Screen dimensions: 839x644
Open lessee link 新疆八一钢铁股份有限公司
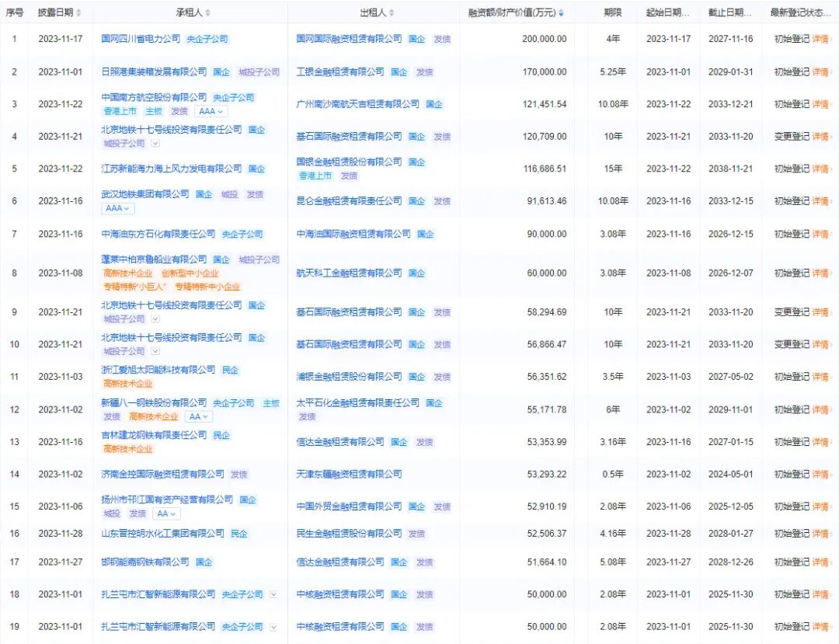154,402
